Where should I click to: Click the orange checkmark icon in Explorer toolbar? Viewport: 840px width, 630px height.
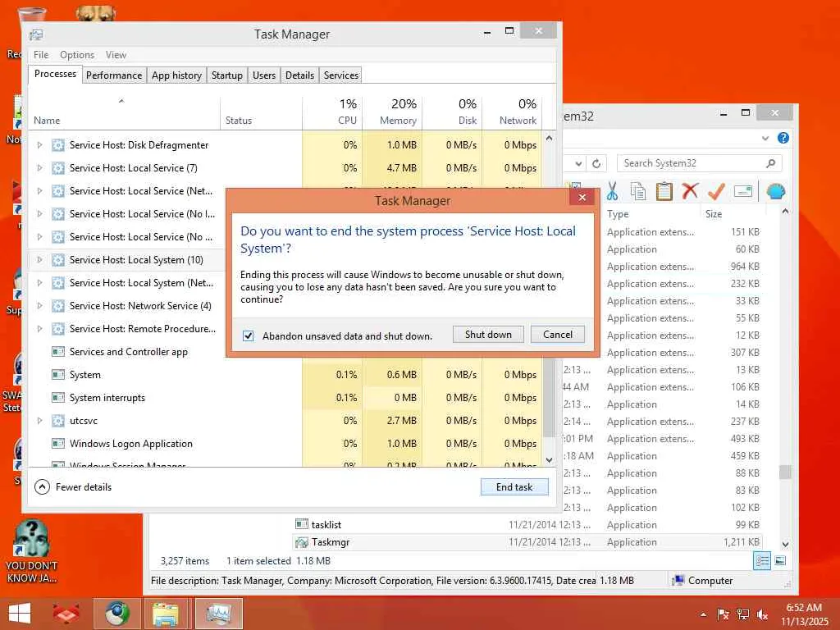[716, 191]
